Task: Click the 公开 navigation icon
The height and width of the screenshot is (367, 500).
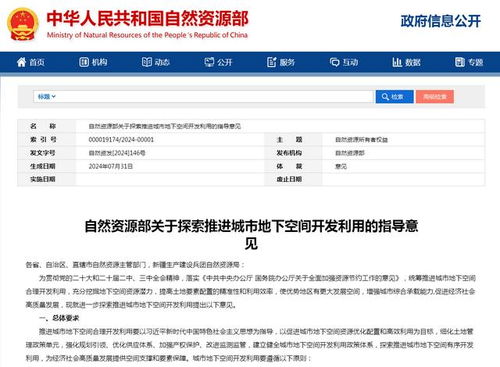Action: coord(209,62)
